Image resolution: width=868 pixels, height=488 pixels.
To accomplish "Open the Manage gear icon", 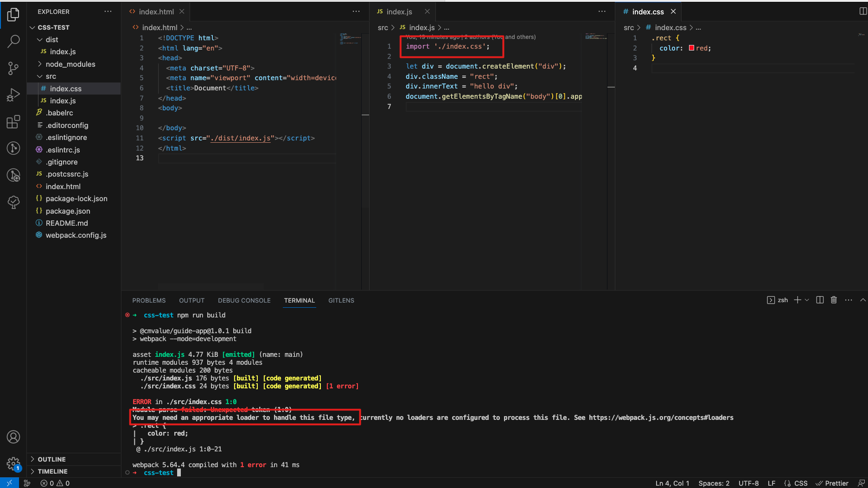I will coord(13,463).
